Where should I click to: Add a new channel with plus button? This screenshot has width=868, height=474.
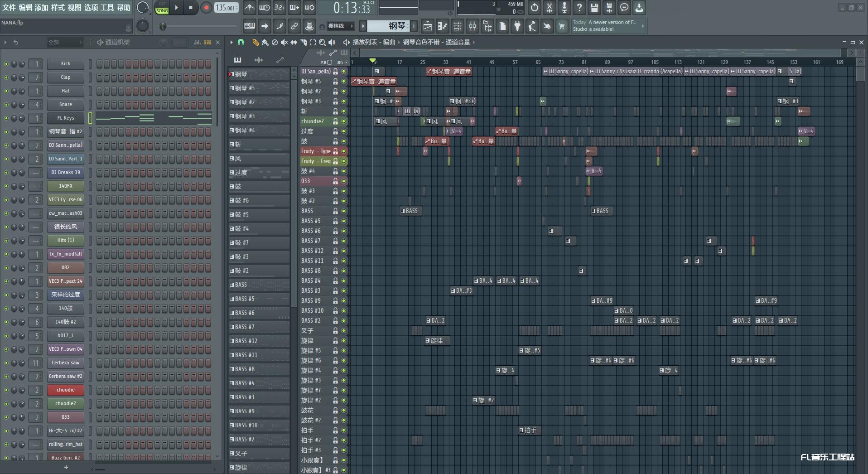coord(66,467)
